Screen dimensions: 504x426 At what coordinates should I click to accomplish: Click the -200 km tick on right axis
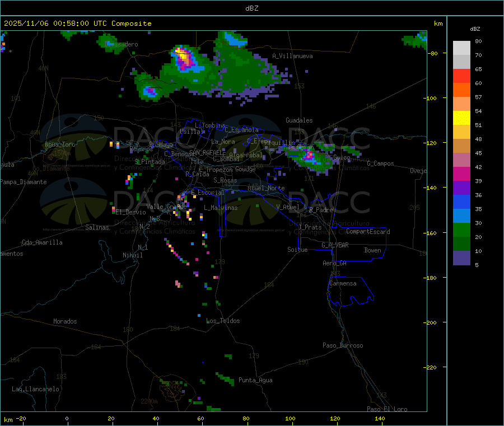(432, 322)
